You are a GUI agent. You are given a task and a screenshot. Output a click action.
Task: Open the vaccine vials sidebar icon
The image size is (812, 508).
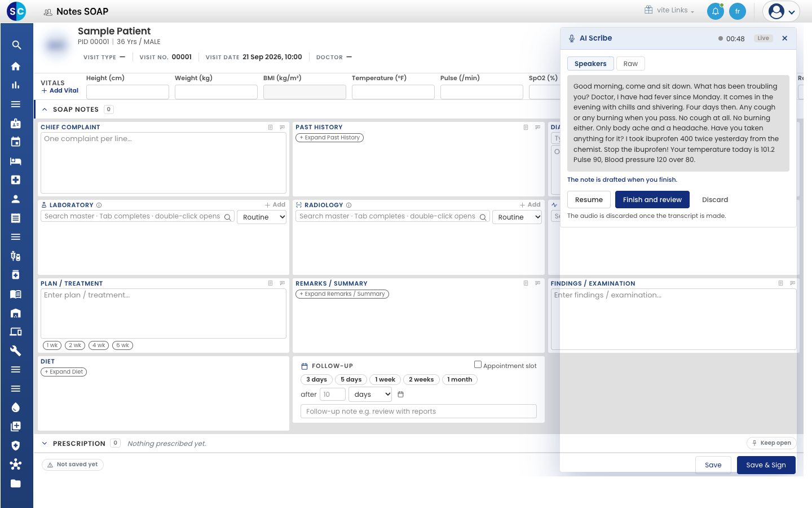[x=16, y=256]
